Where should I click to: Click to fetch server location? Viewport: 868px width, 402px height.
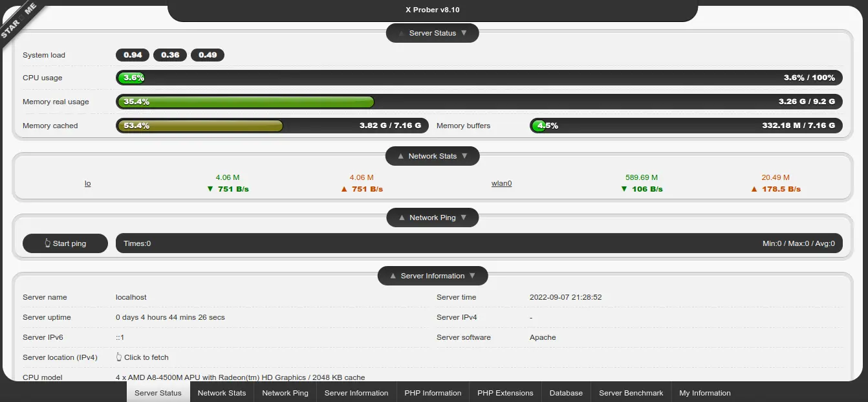[142, 357]
